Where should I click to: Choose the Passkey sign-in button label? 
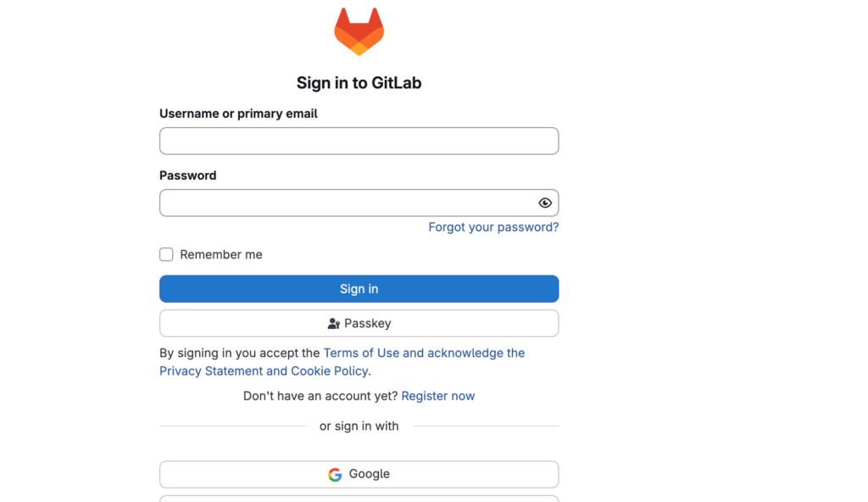click(368, 323)
